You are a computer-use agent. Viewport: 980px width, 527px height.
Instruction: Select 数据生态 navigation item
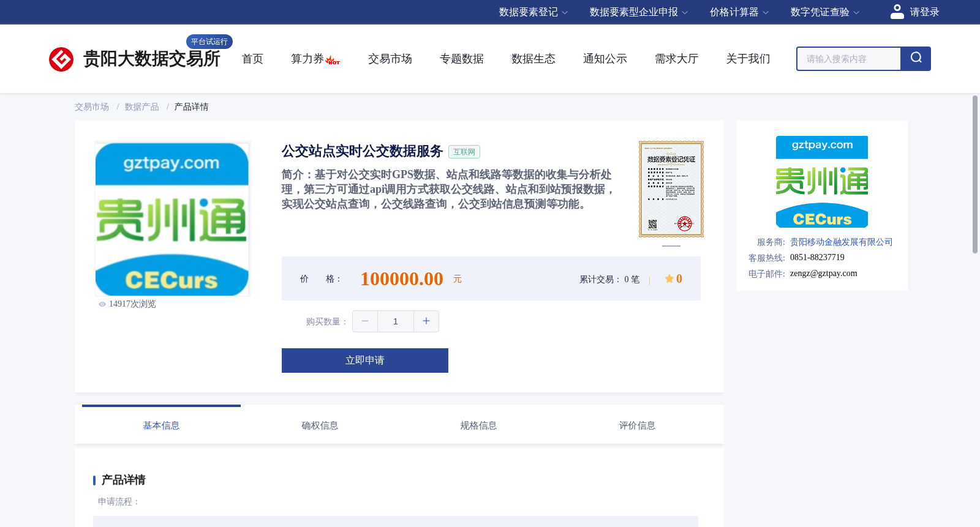(533, 59)
